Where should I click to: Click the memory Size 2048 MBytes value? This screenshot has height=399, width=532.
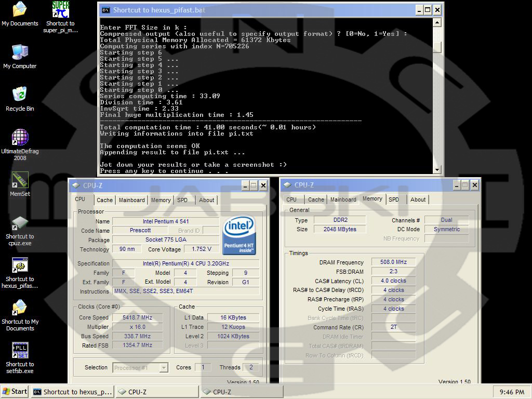[x=340, y=229]
